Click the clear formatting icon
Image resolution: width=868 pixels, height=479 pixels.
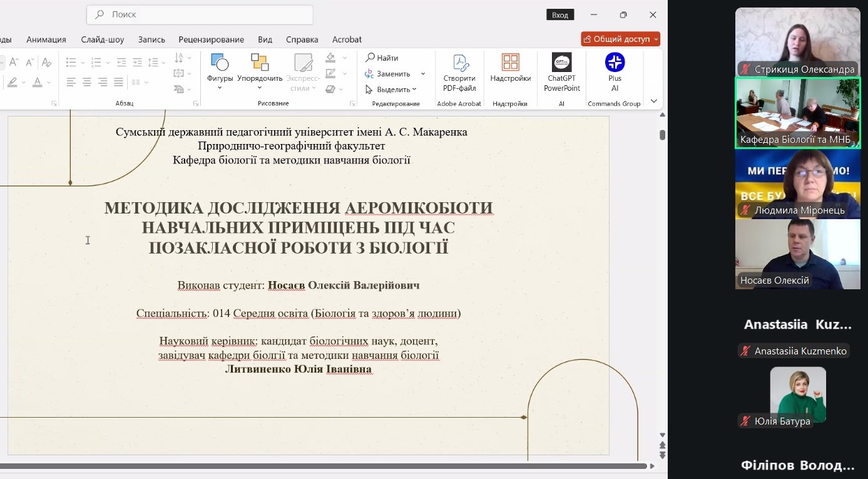tap(46, 62)
